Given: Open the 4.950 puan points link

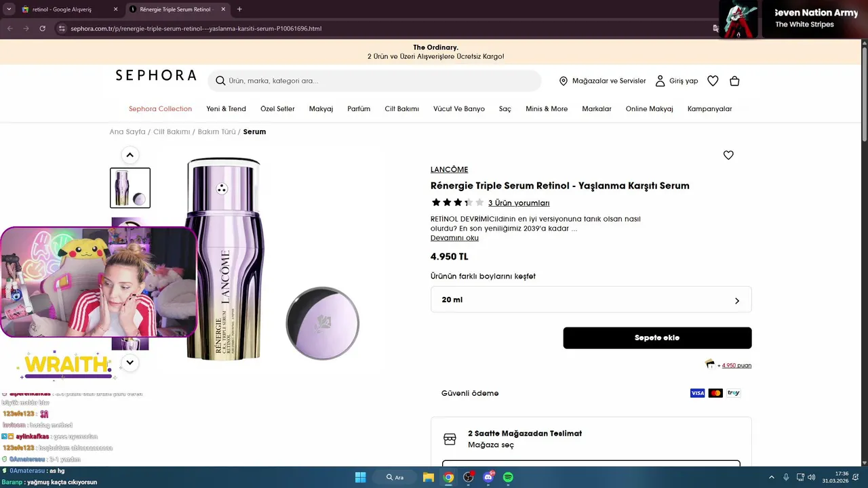Looking at the screenshot, I should [x=736, y=365].
